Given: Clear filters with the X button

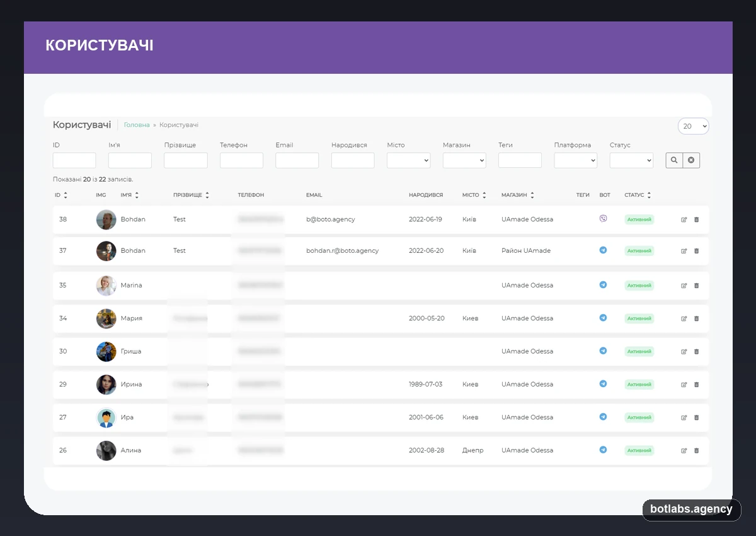Looking at the screenshot, I should click(x=691, y=160).
